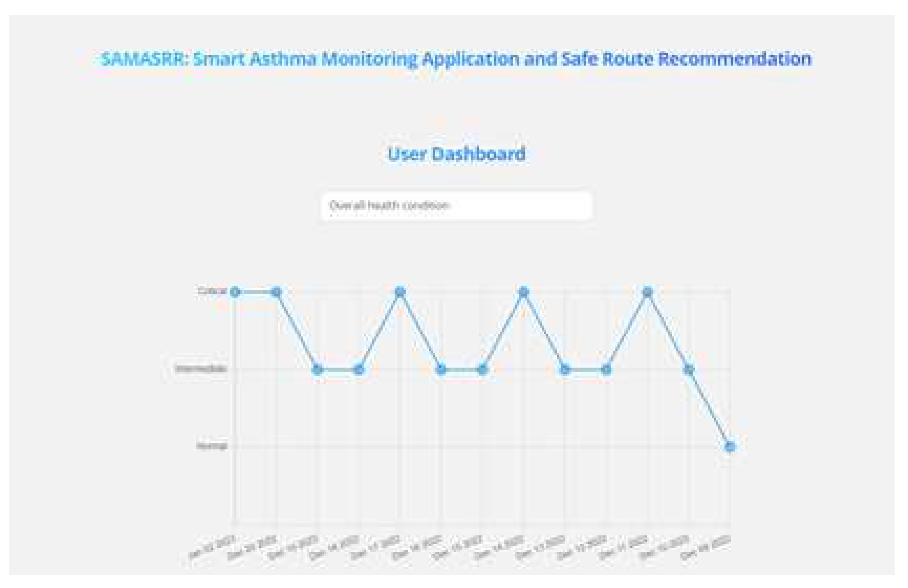Click the SAMASRR application title
Viewport: 908px width, 588px height.
tap(456, 59)
